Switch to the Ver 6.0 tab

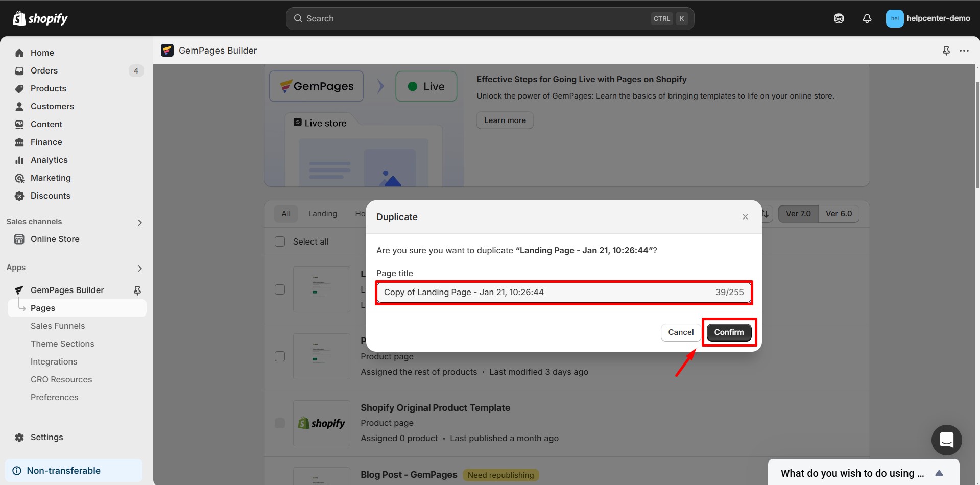[839, 214]
